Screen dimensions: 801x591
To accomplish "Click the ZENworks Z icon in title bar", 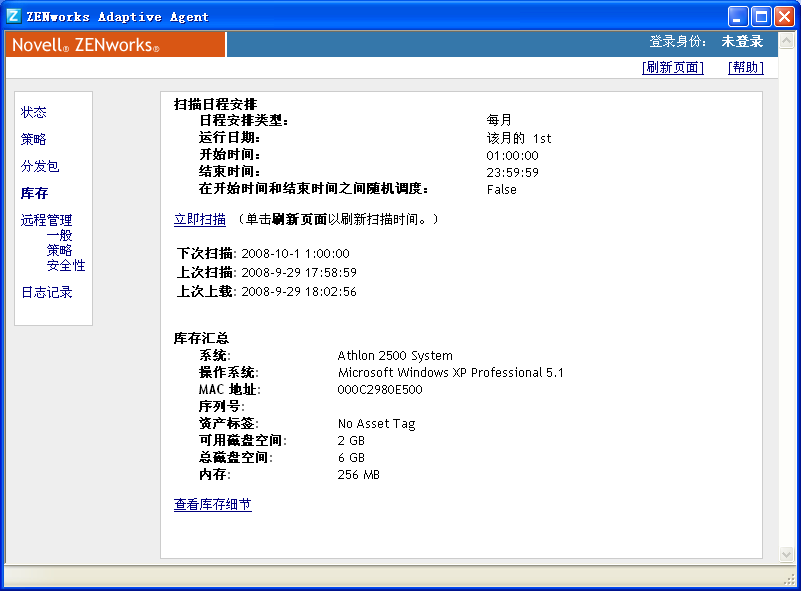I will [12, 15].
